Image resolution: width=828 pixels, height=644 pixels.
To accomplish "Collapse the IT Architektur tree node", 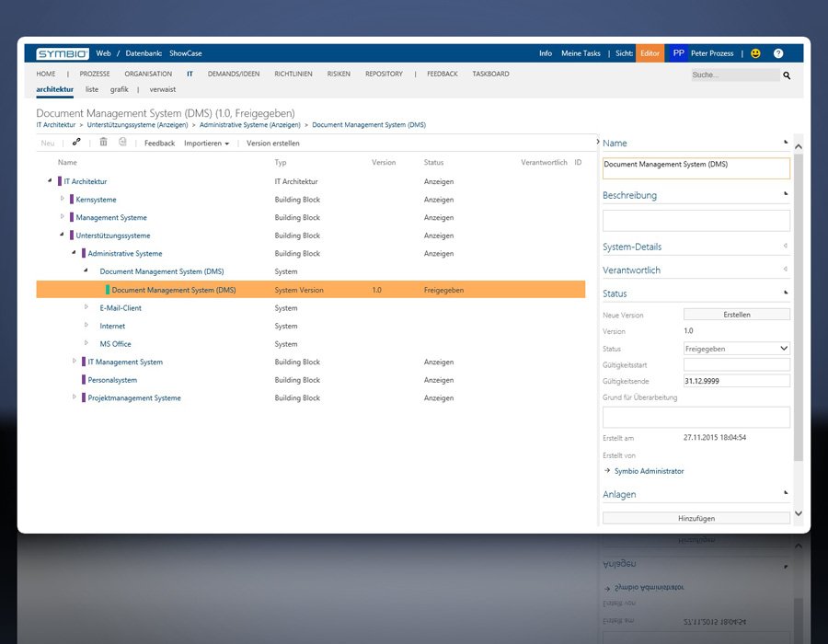I will [x=51, y=180].
